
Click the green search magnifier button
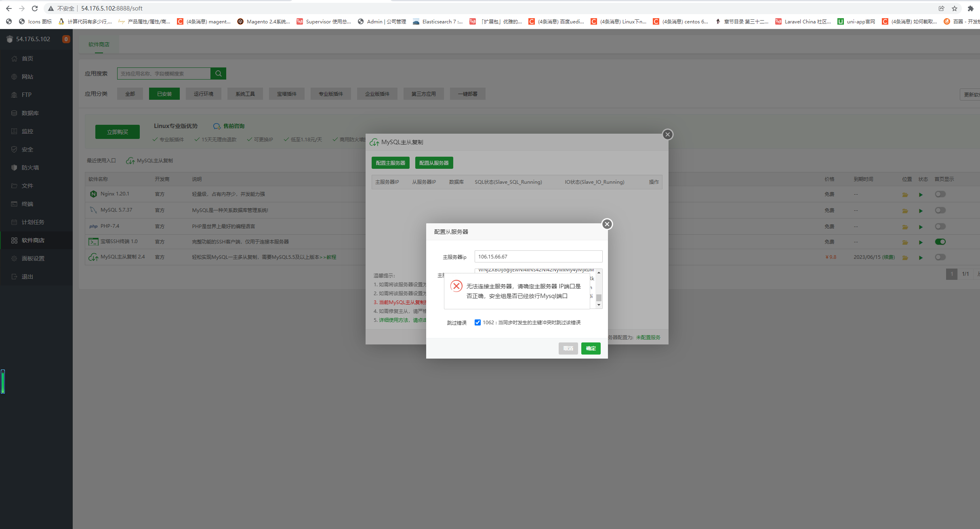coord(219,73)
